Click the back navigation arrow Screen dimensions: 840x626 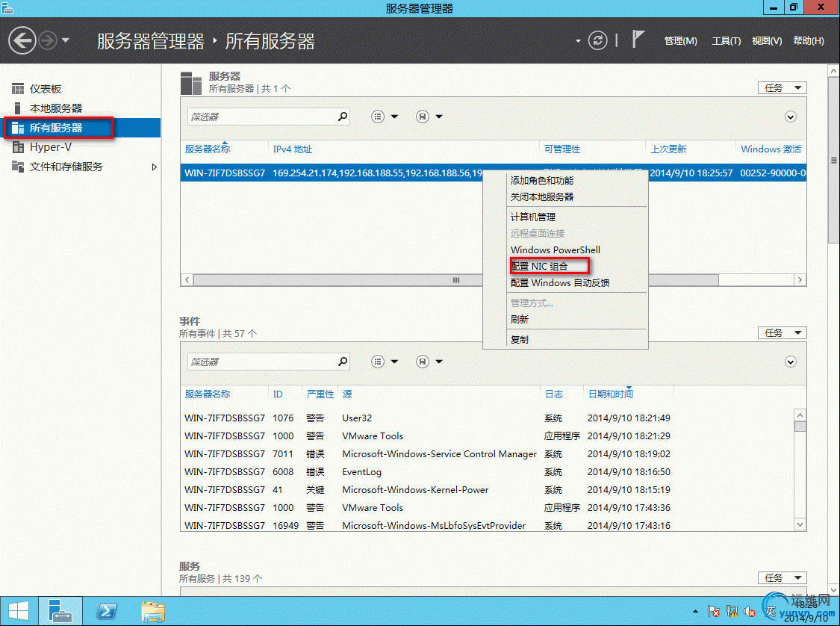point(22,41)
